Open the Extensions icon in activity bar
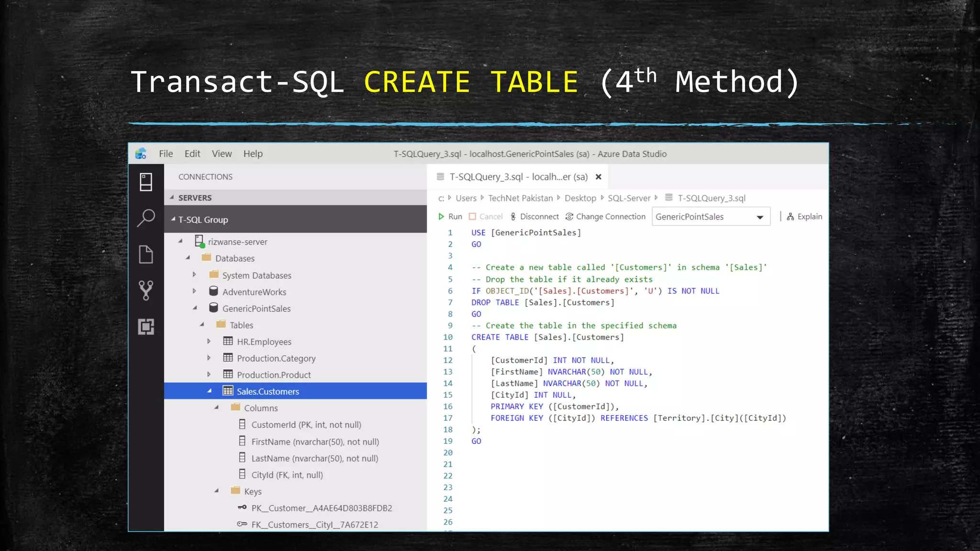Screen dimensions: 980x551 [146, 327]
